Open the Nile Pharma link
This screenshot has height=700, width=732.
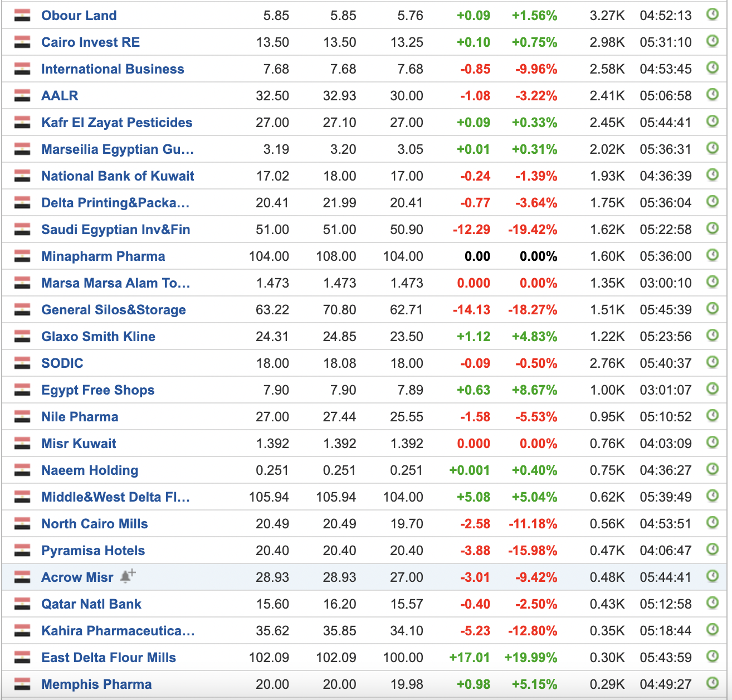tap(80, 417)
